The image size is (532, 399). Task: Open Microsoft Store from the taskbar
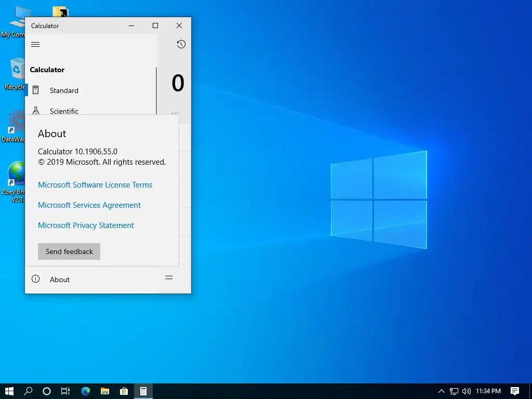124,391
